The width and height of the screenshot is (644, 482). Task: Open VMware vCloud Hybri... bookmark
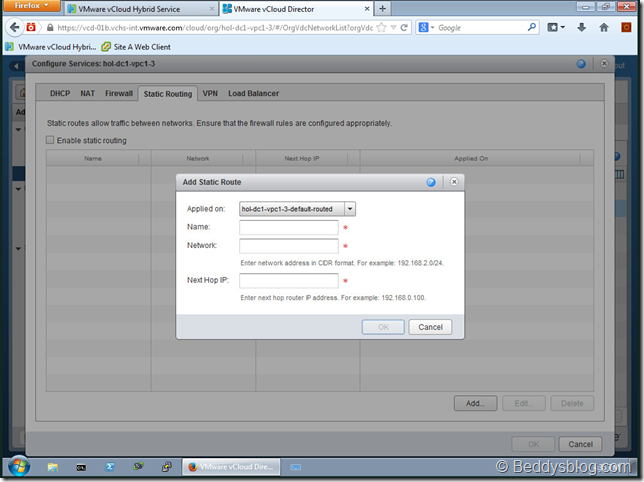[x=51, y=47]
